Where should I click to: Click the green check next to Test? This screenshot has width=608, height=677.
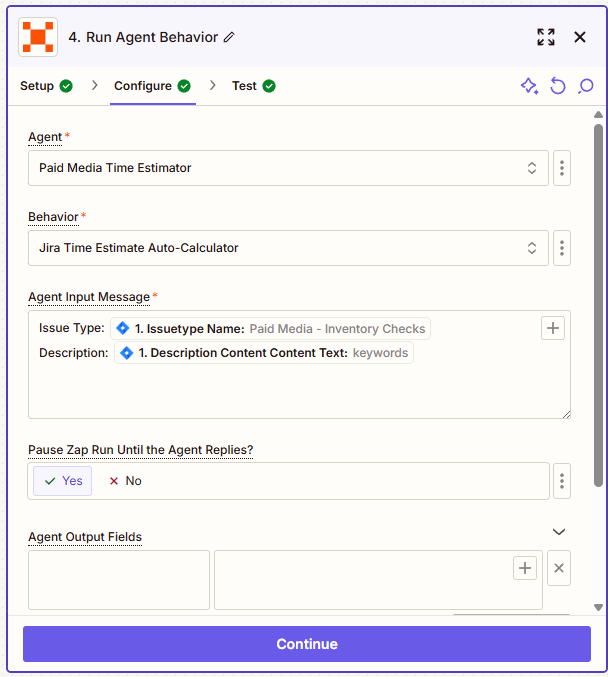pyautogui.click(x=269, y=86)
